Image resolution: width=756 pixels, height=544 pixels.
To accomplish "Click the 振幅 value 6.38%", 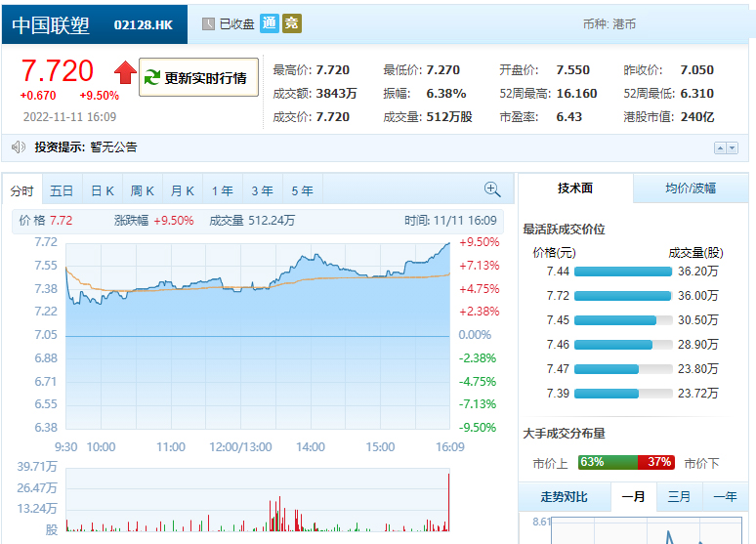I will tap(446, 93).
